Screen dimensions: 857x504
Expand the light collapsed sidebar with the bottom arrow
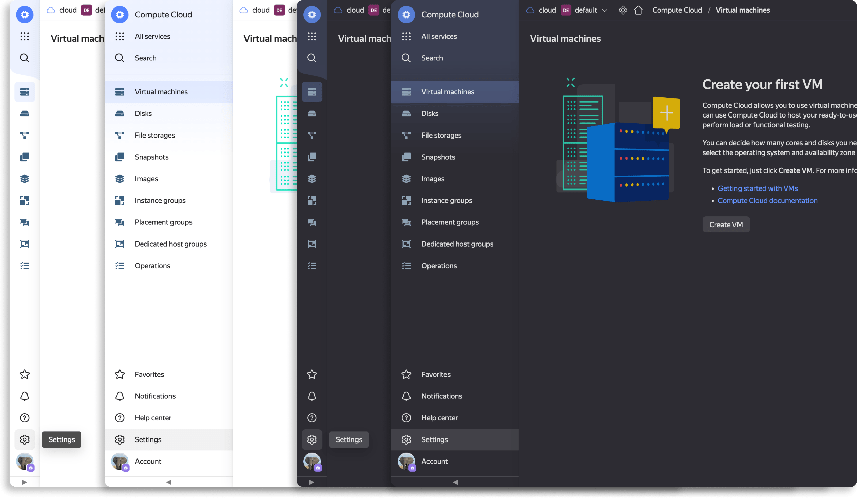[x=24, y=482]
